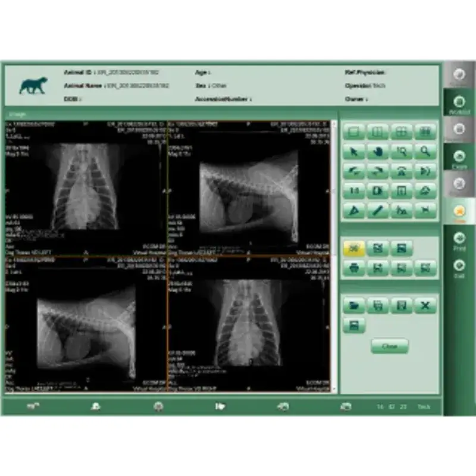Switch to two-column layout view
476x476 pixels.
[378, 131]
